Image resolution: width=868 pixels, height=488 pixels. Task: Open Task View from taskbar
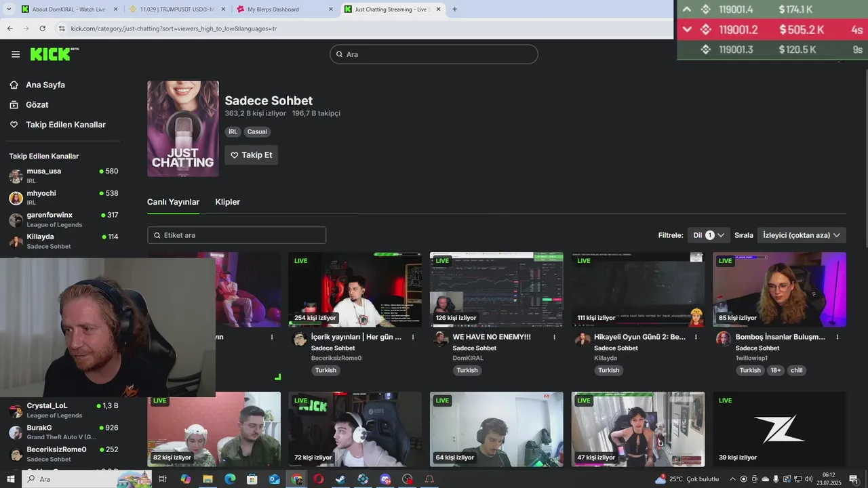coord(163,479)
